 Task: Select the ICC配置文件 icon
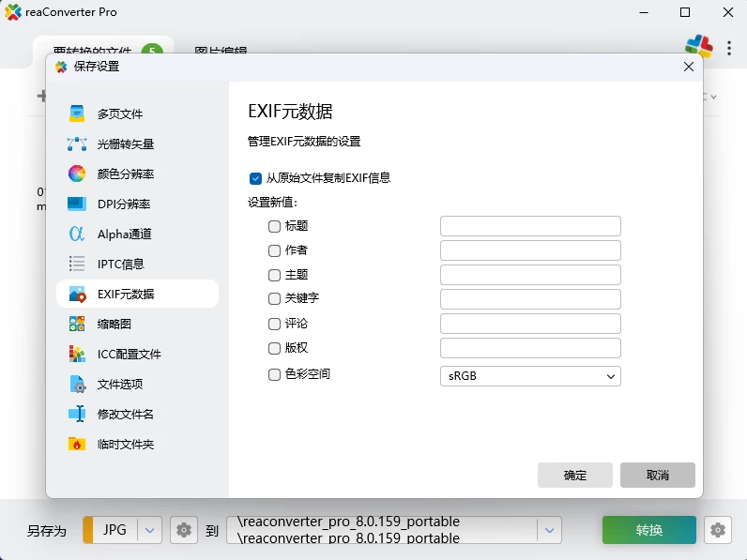(77, 354)
